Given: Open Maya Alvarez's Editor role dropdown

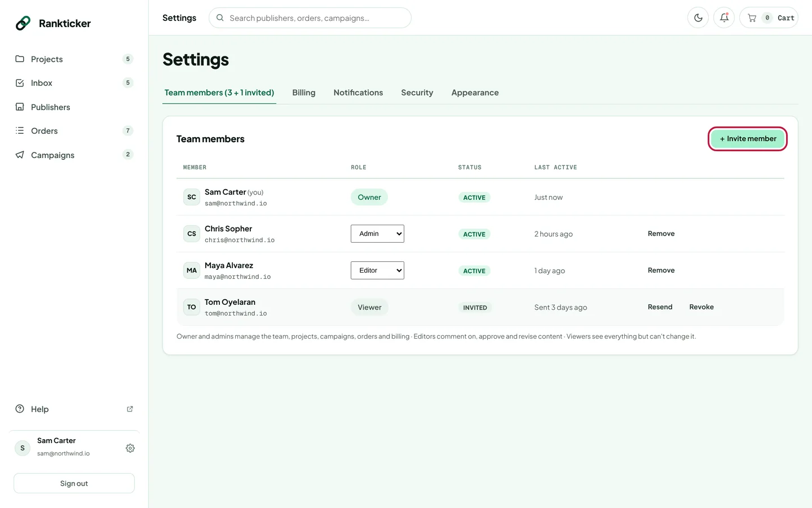Looking at the screenshot, I should pos(377,270).
